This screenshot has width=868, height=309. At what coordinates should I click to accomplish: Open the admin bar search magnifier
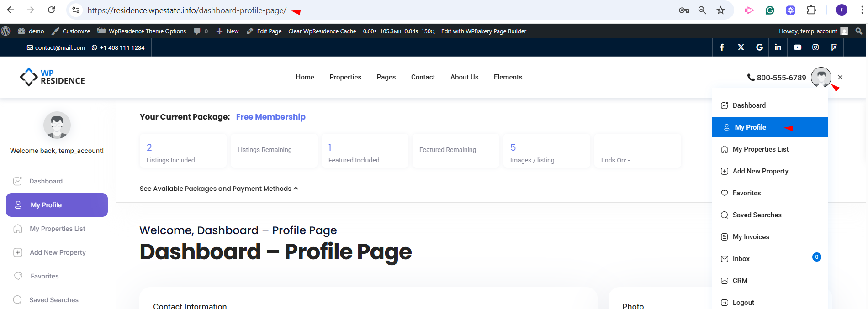click(858, 31)
